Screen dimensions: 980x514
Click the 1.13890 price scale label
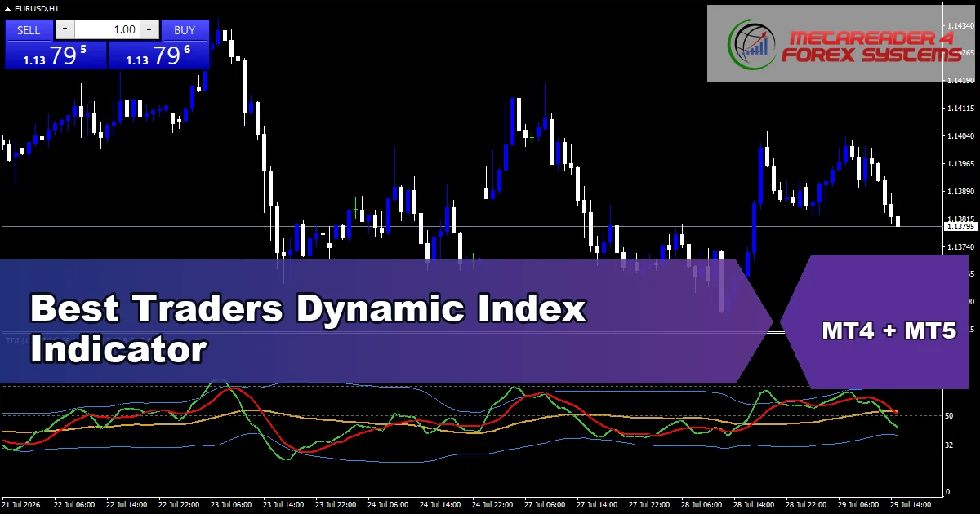tap(960, 192)
